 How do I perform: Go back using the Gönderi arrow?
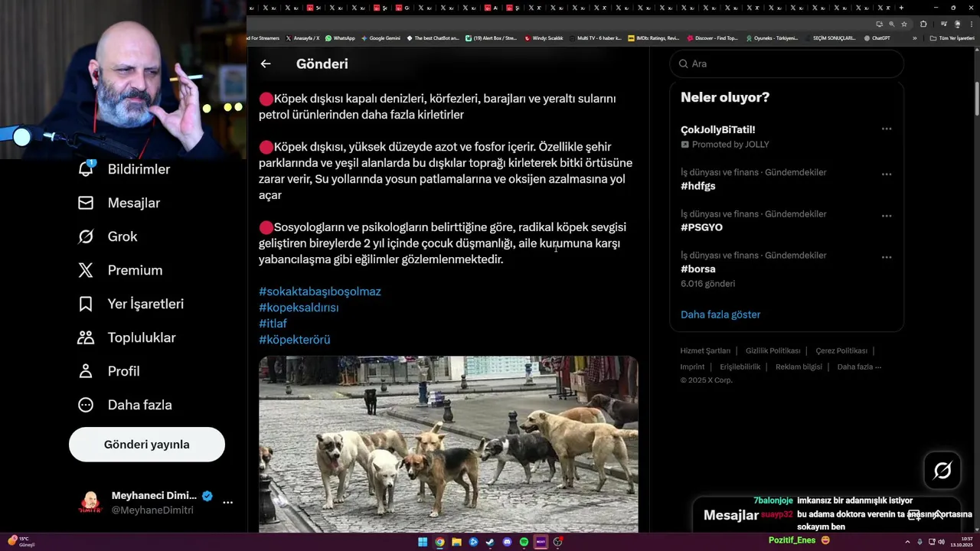click(x=266, y=64)
